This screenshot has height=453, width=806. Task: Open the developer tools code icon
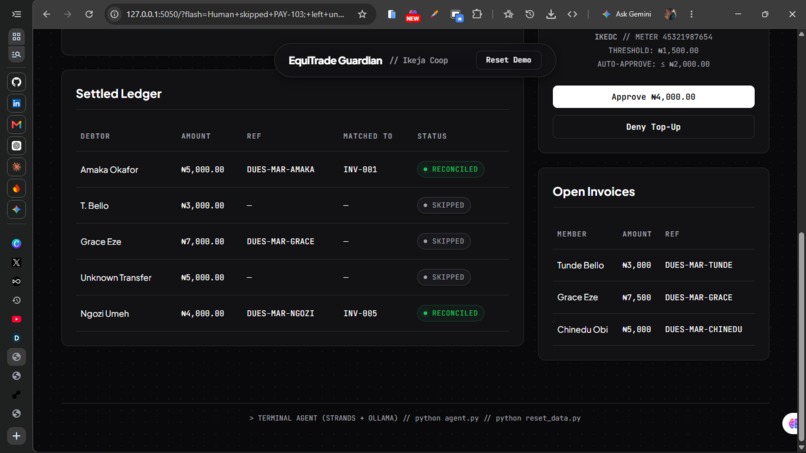572,14
